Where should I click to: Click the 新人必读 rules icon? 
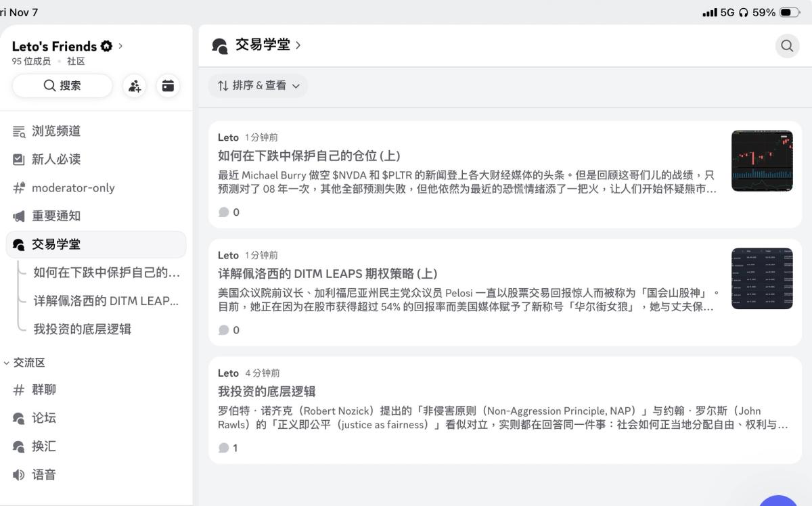(19, 160)
